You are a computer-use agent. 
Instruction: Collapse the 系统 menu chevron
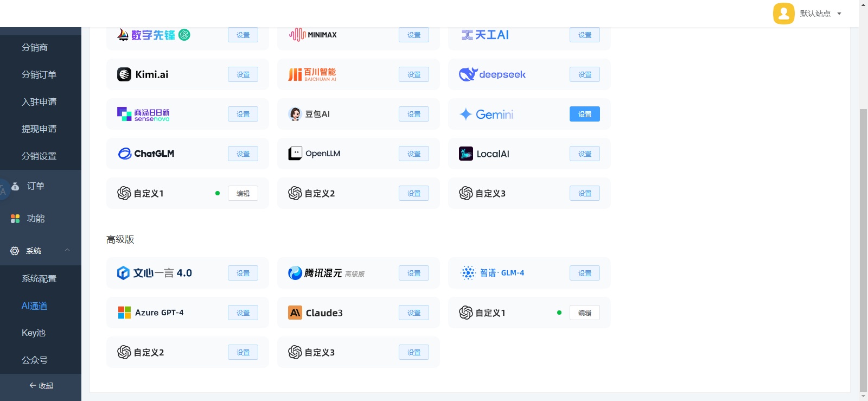coord(67,250)
